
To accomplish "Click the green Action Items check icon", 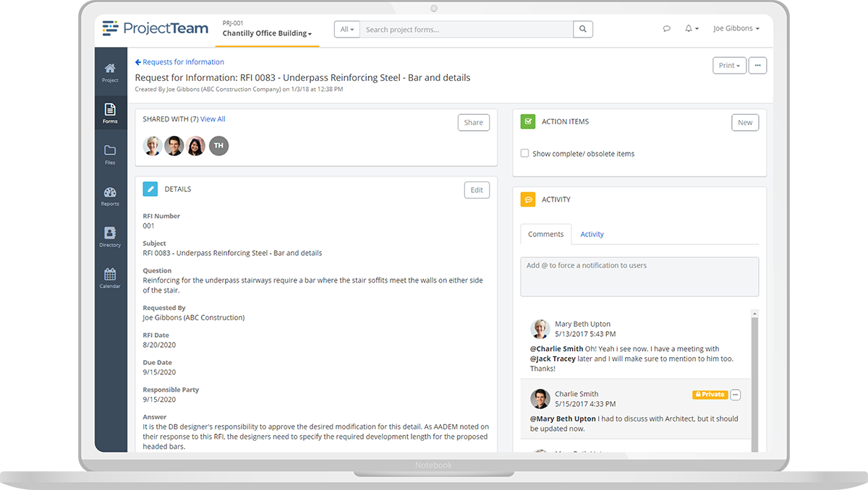I will point(528,121).
